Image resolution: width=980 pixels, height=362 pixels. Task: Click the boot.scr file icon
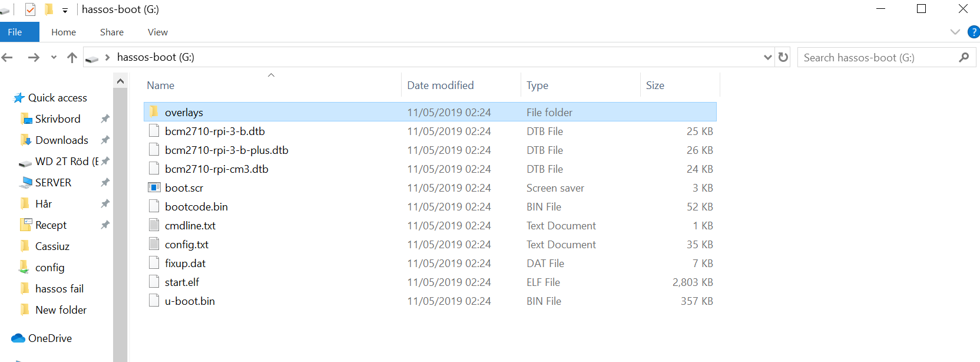154,187
